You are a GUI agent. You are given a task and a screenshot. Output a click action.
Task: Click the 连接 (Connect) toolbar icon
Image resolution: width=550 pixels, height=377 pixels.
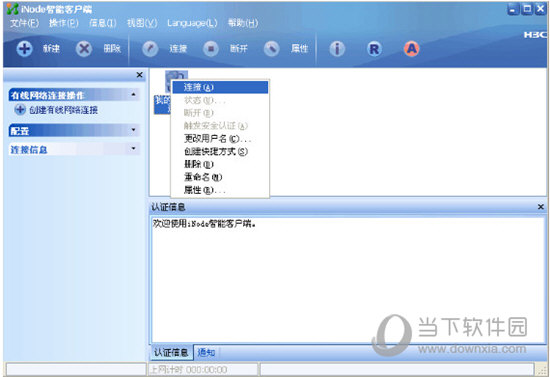click(150, 49)
